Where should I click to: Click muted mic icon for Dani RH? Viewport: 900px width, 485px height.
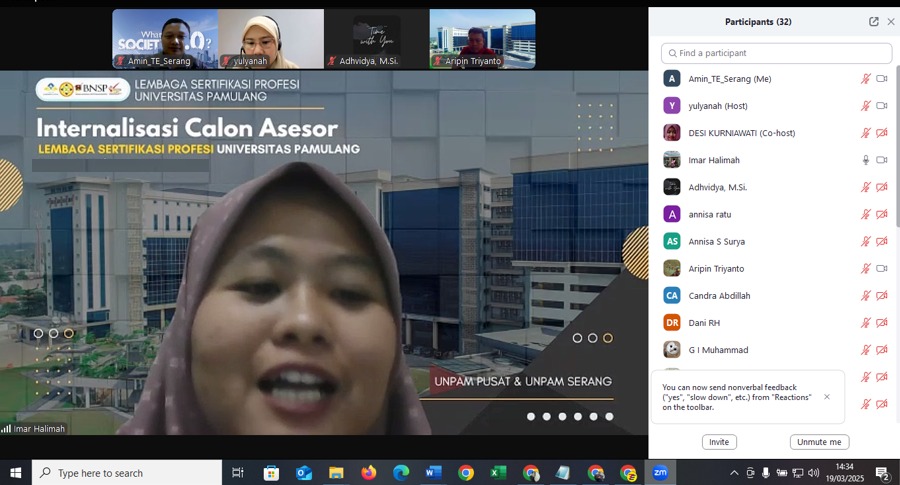866,323
